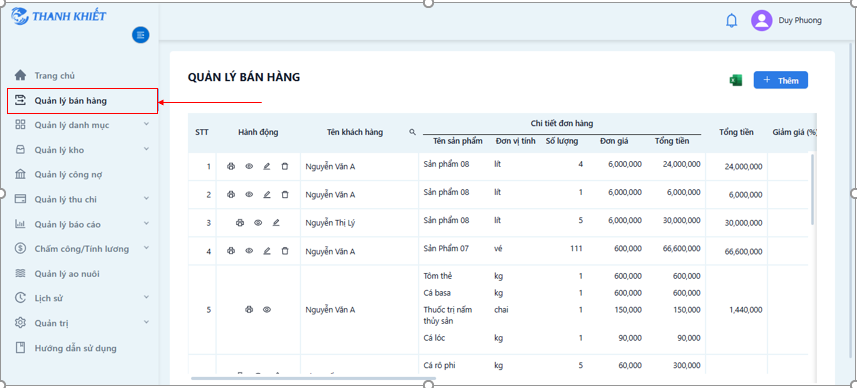Open the notifications bell
The height and width of the screenshot is (388, 857).
coord(731,21)
